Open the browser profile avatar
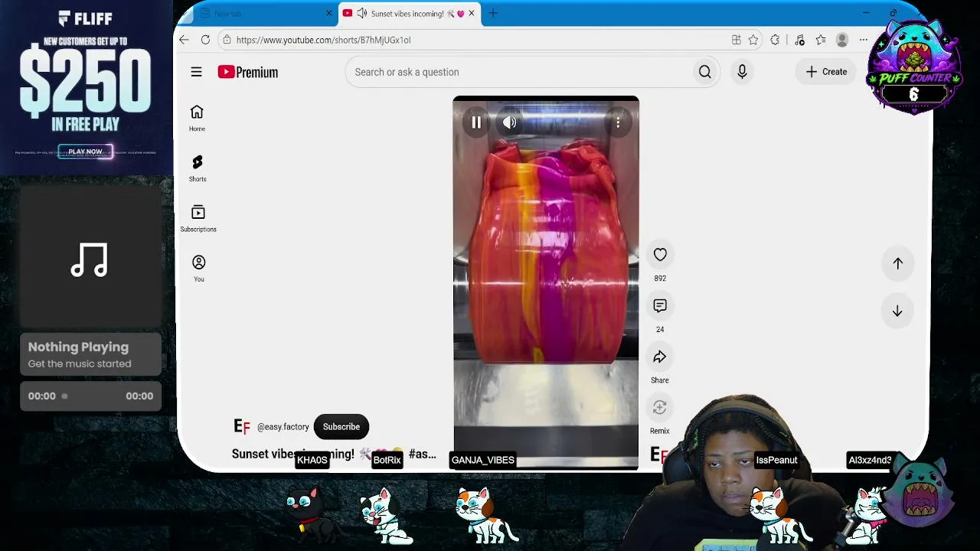This screenshot has height=551, width=980. (842, 40)
